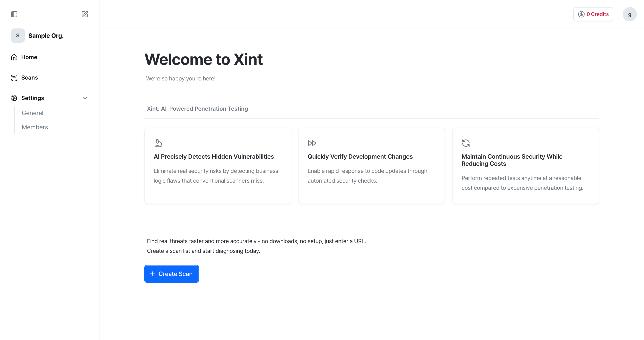Click the S organization avatar
This screenshot has width=644, height=340.
pos(18,36)
